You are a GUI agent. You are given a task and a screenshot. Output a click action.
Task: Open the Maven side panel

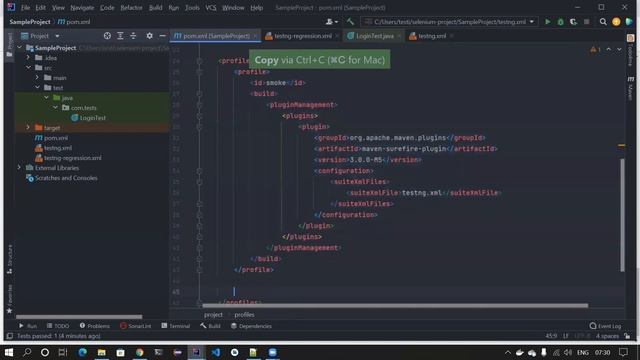631,88
